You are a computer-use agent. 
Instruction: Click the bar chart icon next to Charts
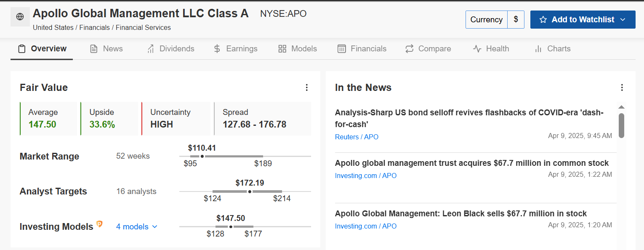tap(538, 49)
